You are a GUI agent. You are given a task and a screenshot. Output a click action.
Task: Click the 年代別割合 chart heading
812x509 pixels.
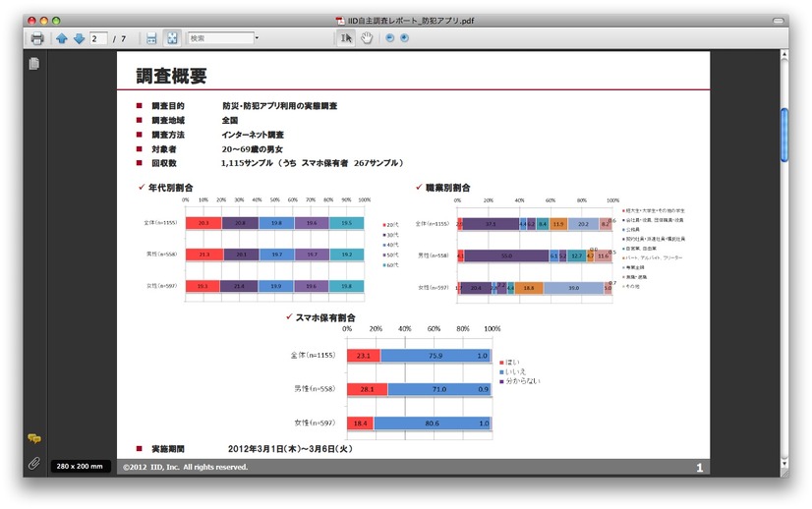click(x=170, y=188)
